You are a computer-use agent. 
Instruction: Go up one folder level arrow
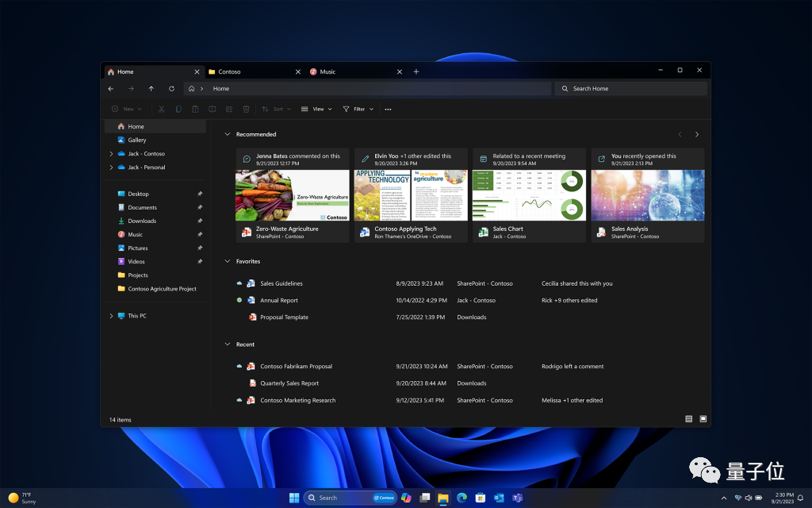pos(151,89)
